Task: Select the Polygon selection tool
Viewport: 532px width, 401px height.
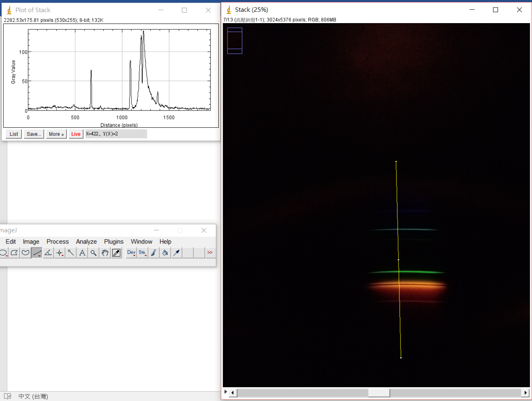Action: [14, 253]
